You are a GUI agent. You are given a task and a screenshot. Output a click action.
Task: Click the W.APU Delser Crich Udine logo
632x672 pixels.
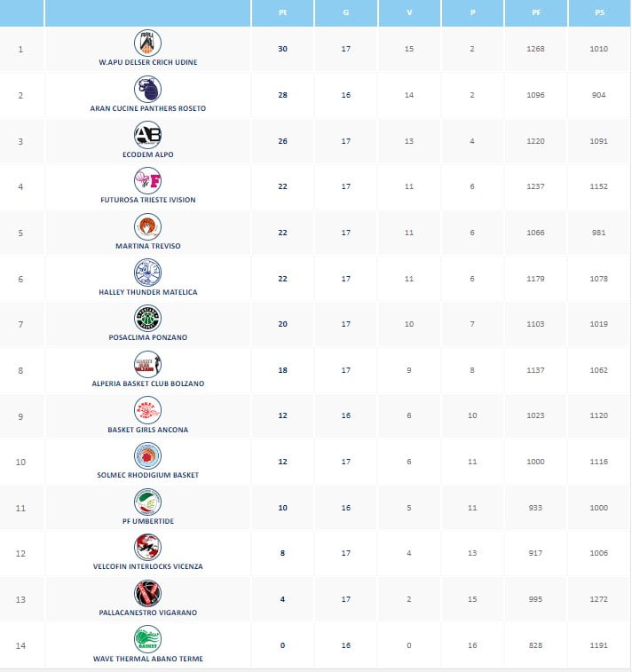[x=148, y=43]
